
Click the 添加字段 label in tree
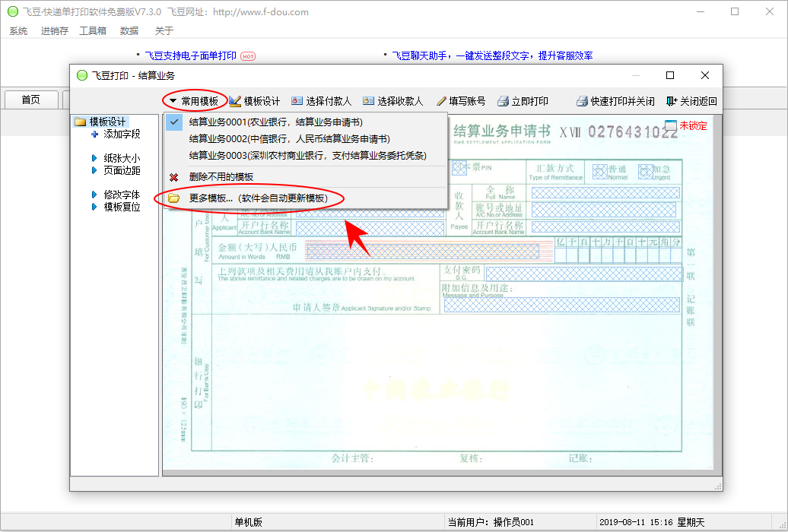coord(122,134)
